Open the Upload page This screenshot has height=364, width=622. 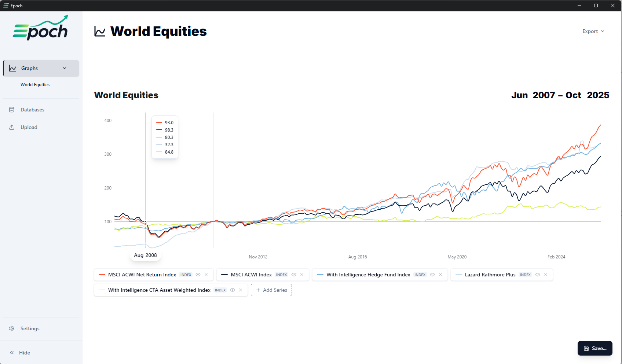click(29, 127)
